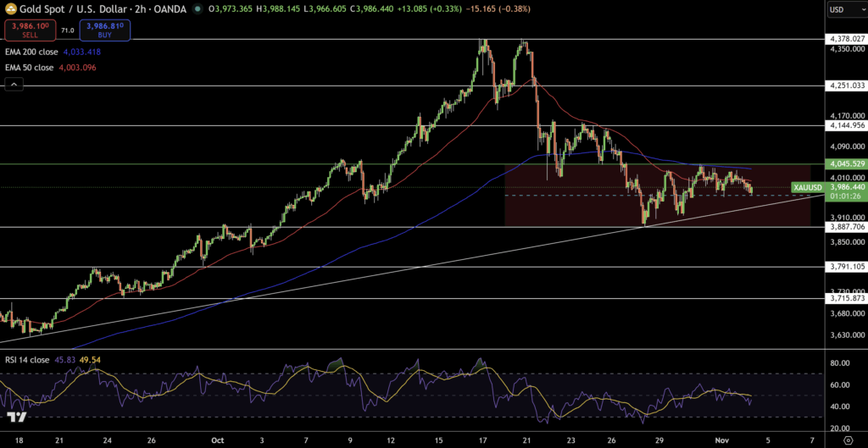Screen dimensions: 868x448
Task: Click the gold symbol logo icon
Action: click(x=11, y=9)
